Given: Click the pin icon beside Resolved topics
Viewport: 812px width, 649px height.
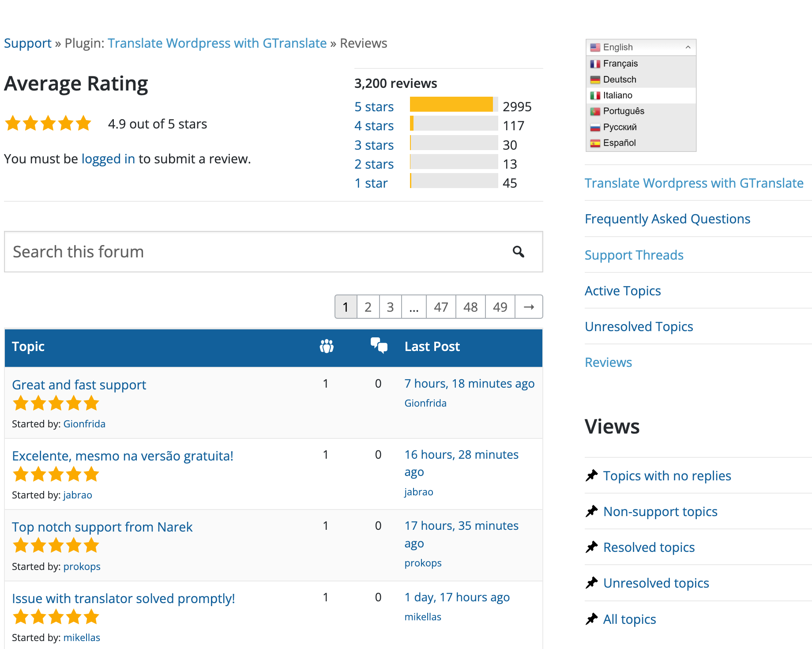Looking at the screenshot, I should pyautogui.click(x=591, y=547).
